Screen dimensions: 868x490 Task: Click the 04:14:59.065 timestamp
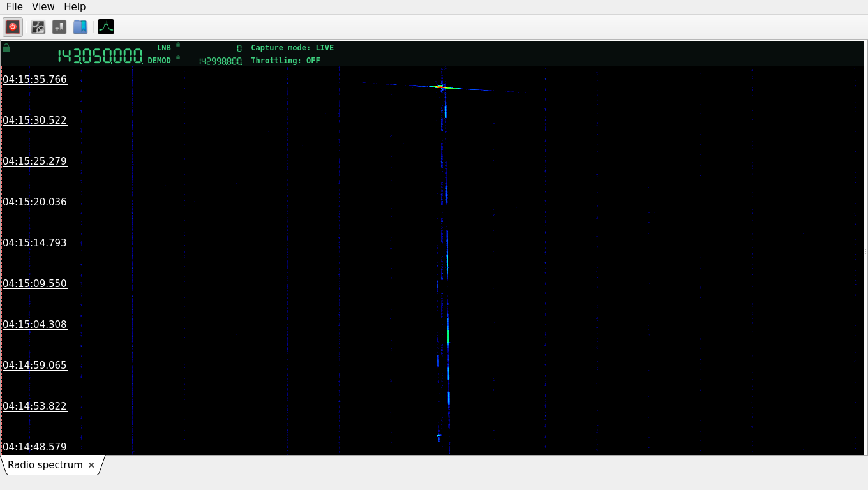[x=34, y=366]
